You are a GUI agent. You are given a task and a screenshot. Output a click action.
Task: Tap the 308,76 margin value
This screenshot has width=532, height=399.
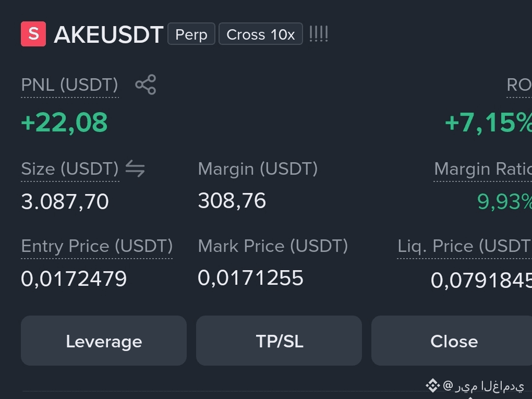pyautogui.click(x=232, y=200)
